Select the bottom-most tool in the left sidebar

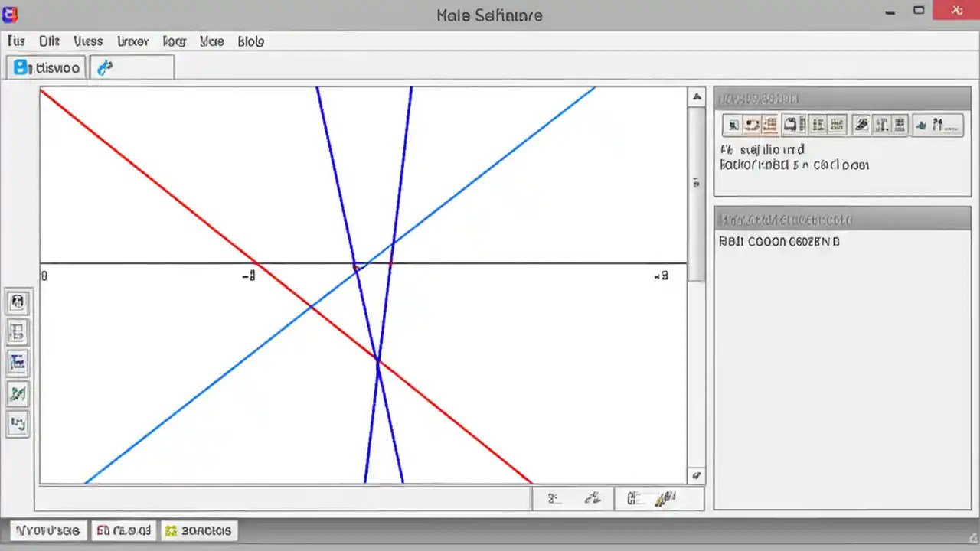[18, 423]
